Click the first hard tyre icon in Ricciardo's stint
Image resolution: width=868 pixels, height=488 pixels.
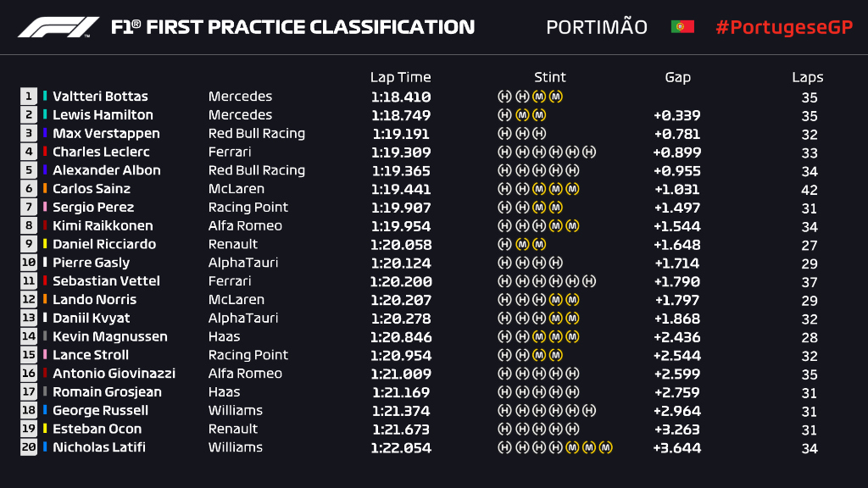tap(504, 244)
